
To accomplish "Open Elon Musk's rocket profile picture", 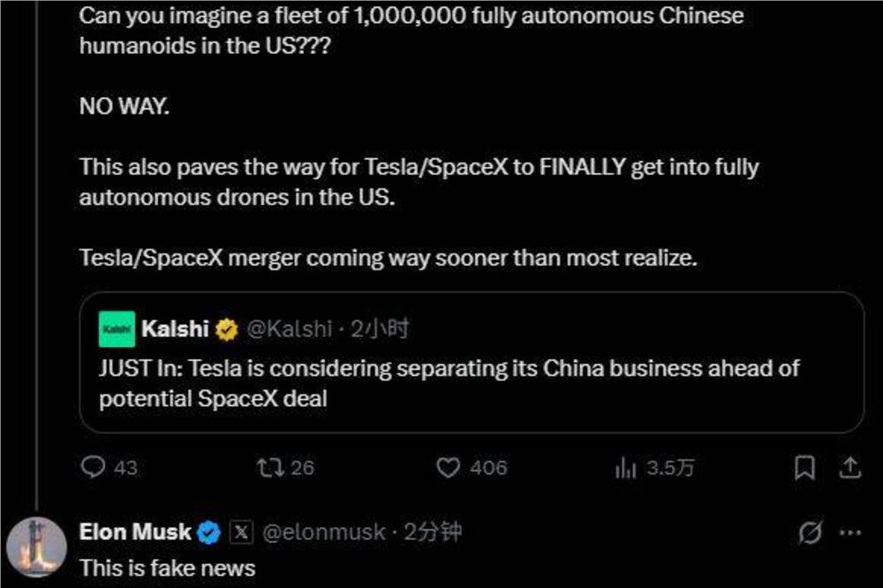I will (36, 547).
